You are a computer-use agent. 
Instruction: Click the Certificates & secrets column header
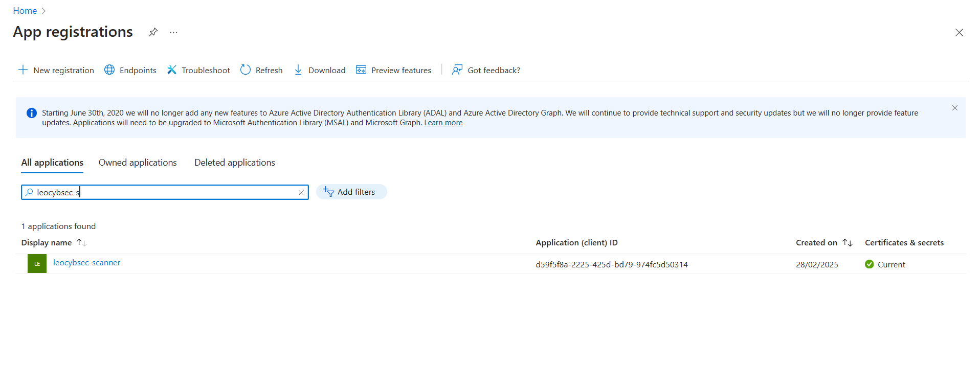904,243
